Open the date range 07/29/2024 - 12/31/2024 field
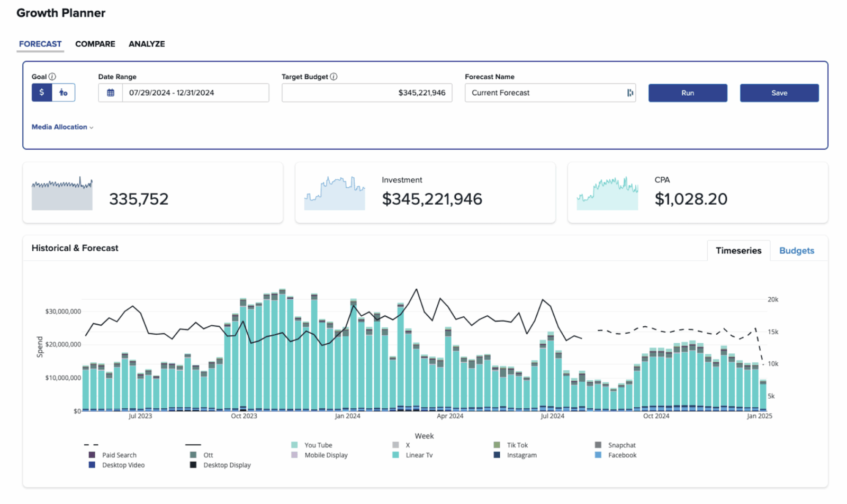The image size is (847, 504). [x=195, y=93]
